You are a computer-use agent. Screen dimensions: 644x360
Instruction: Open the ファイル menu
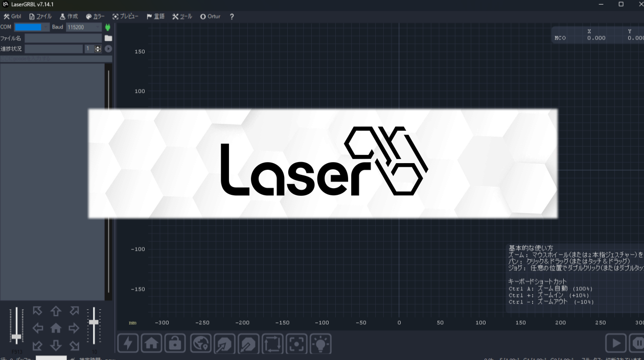[42, 16]
